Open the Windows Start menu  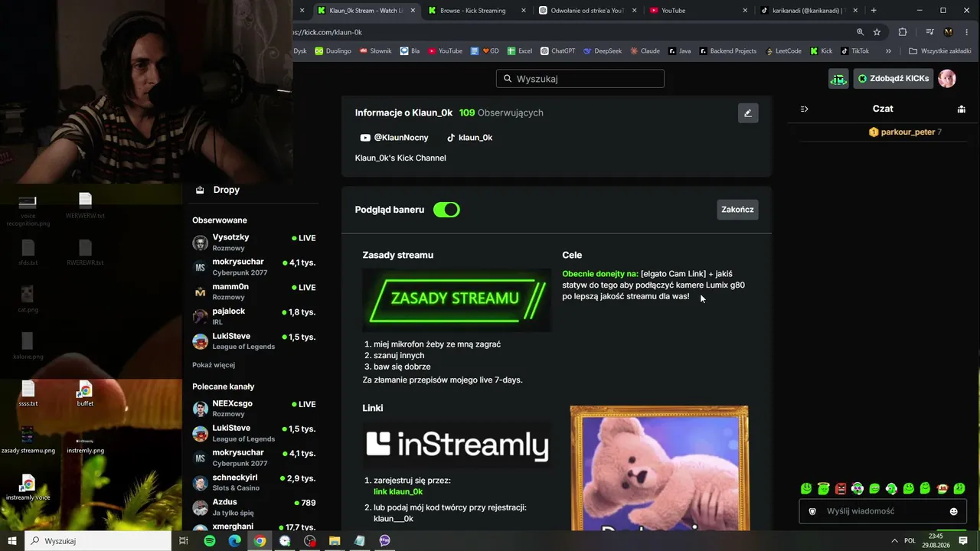(x=12, y=541)
